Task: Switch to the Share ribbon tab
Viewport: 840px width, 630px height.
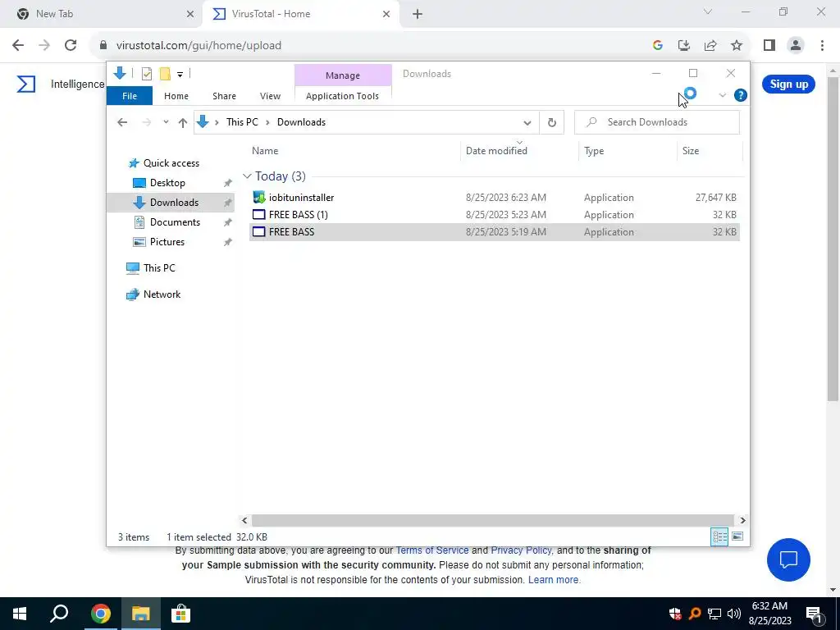Action: 224,96
